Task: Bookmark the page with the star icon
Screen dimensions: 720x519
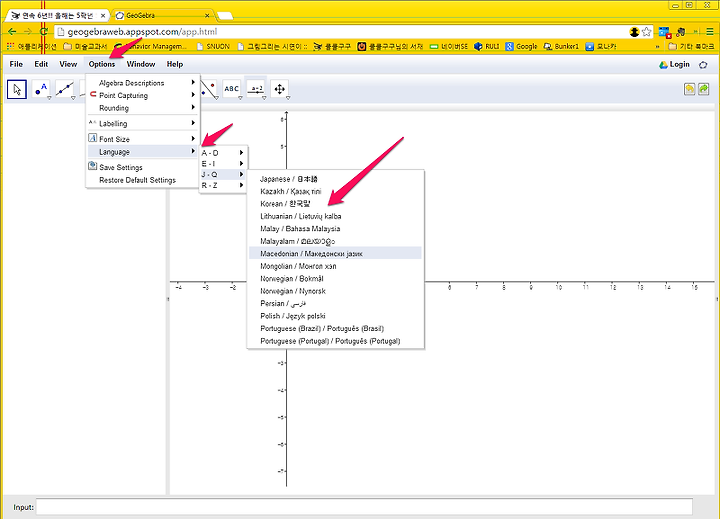Action: click(647, 32)
